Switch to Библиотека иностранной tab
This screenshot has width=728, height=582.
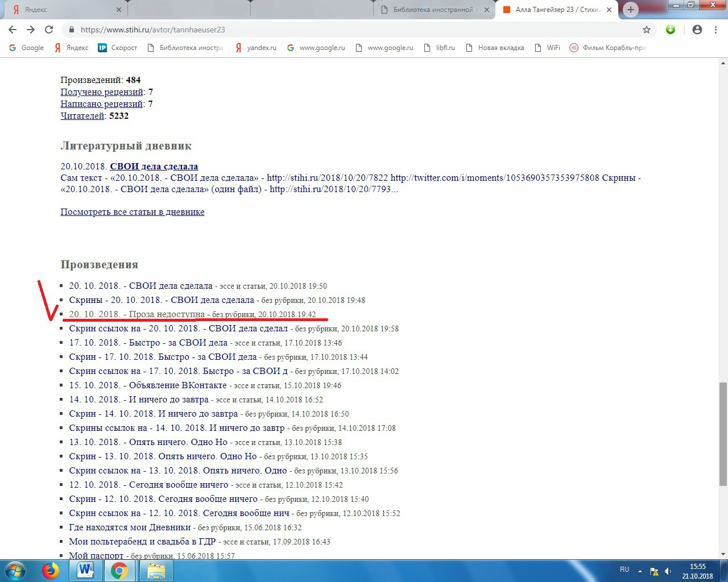[x=432, y=10]
